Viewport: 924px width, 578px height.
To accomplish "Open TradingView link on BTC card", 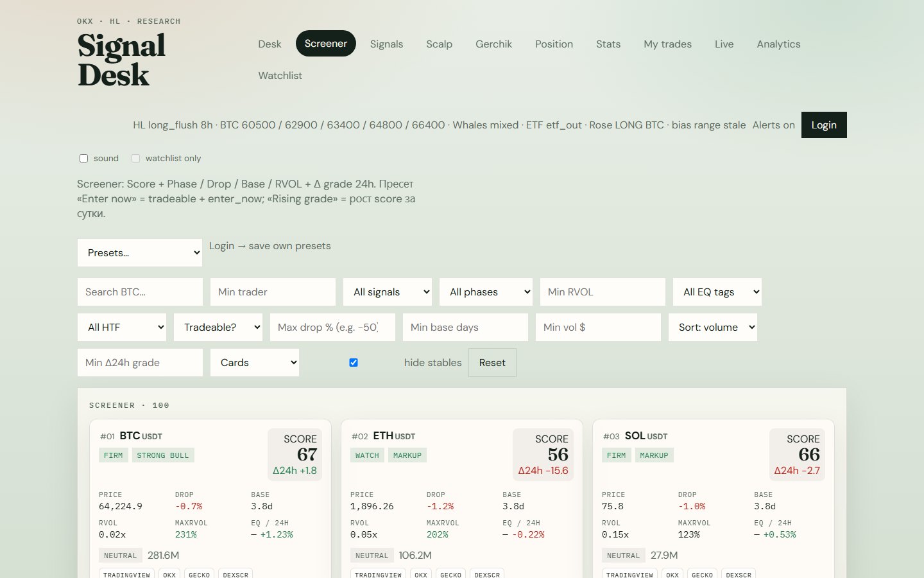I will tap(126, 575).
